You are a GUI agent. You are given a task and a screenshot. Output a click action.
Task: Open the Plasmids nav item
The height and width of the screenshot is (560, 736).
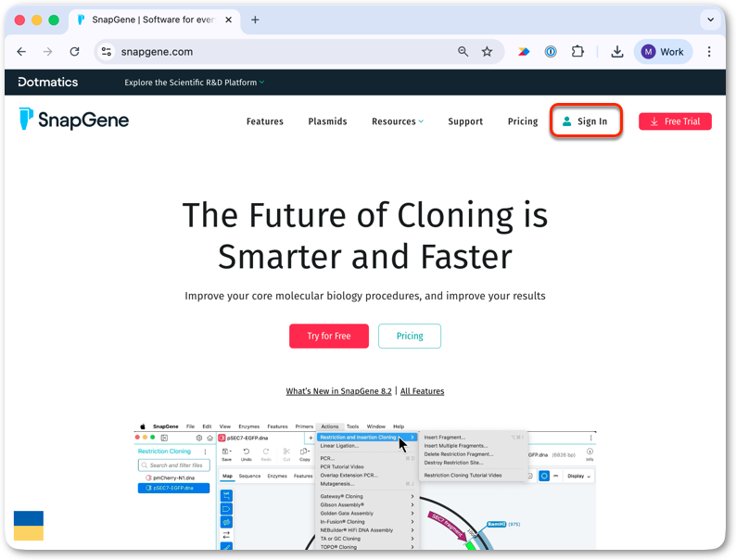(x=327, y=121)
